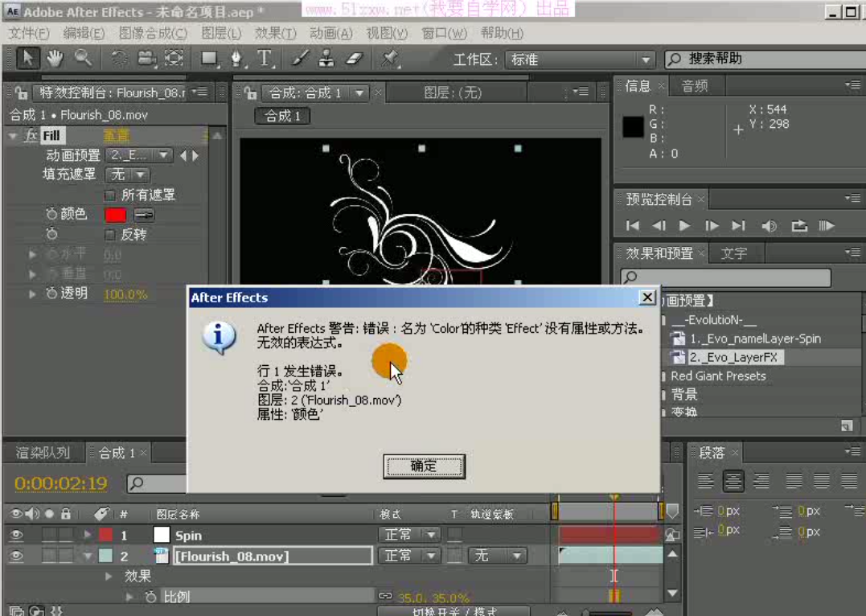Open the Composition menu
Screen dimensions: 866x616
(153, 33)
